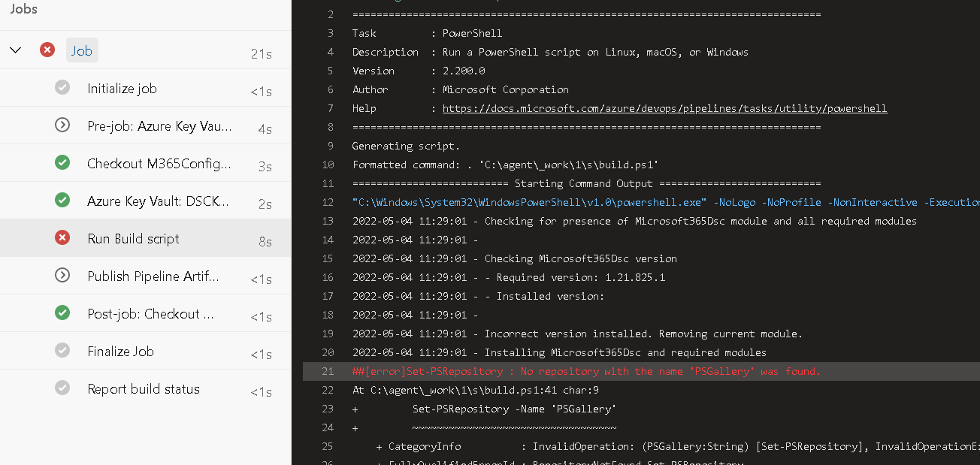980x465 pixels.
Task: Click the Jobs panel heading
Action: click(x=23, y=10)
